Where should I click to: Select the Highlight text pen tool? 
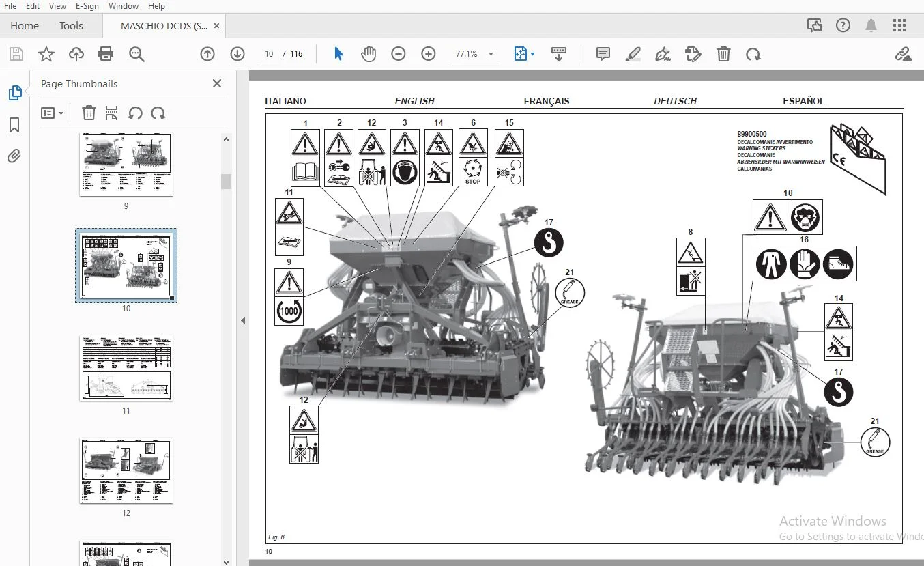[633, 54]
